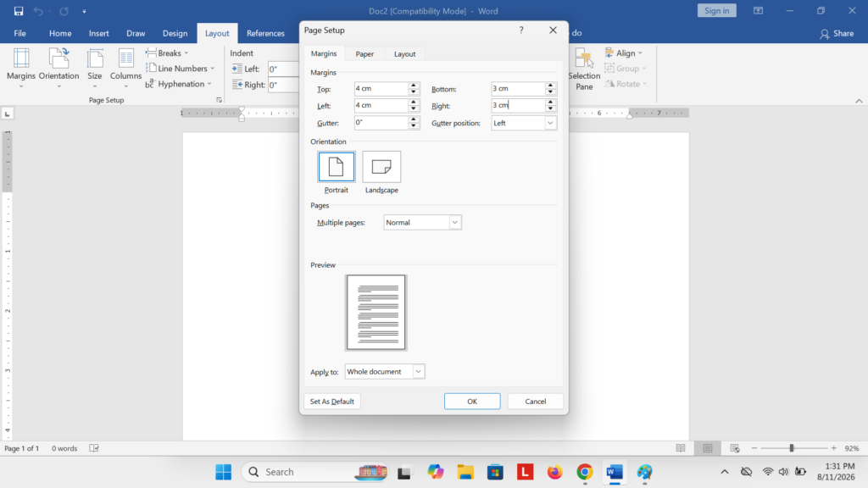The image size is (868, 488).
Task: Click the Sign in button
Action: (x=717, y=10)
